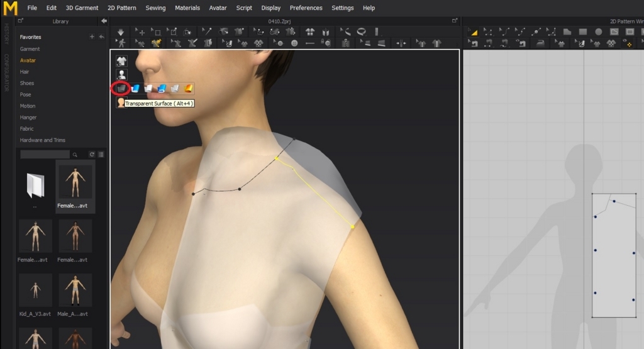The height and width of the screenshot is (349, 644).
Task: Open the Garment category in Library
Action: (30, 49)
